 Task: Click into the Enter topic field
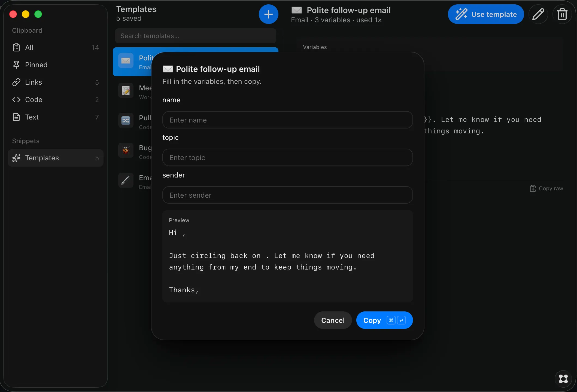click(287, 157)
